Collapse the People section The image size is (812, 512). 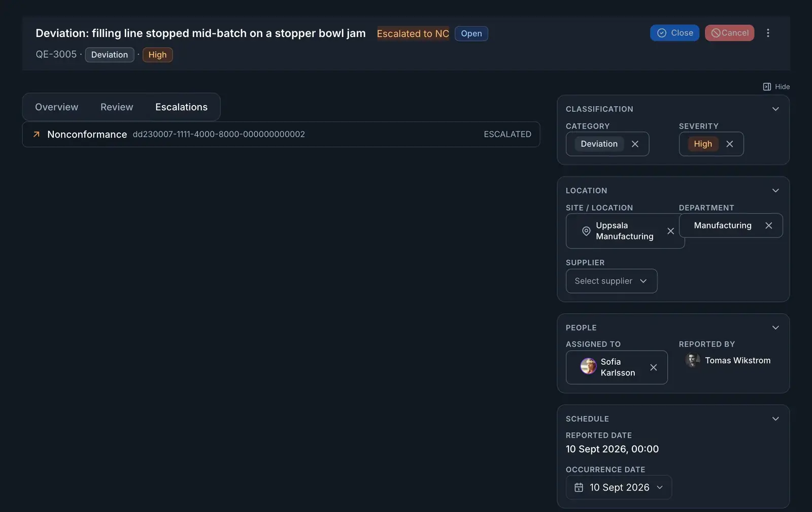tap(775, 328)
